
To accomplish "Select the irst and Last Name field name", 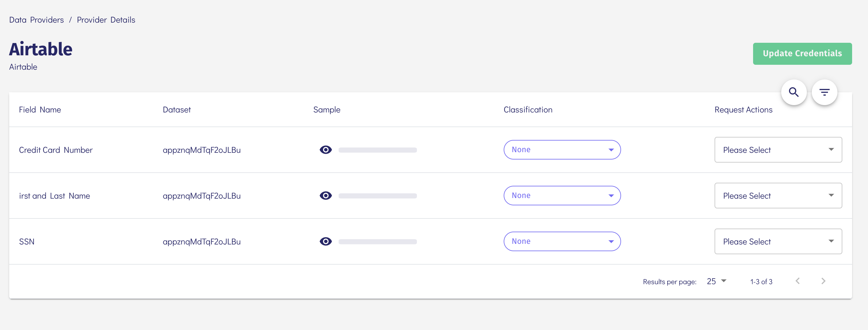I will coord(54,196).
